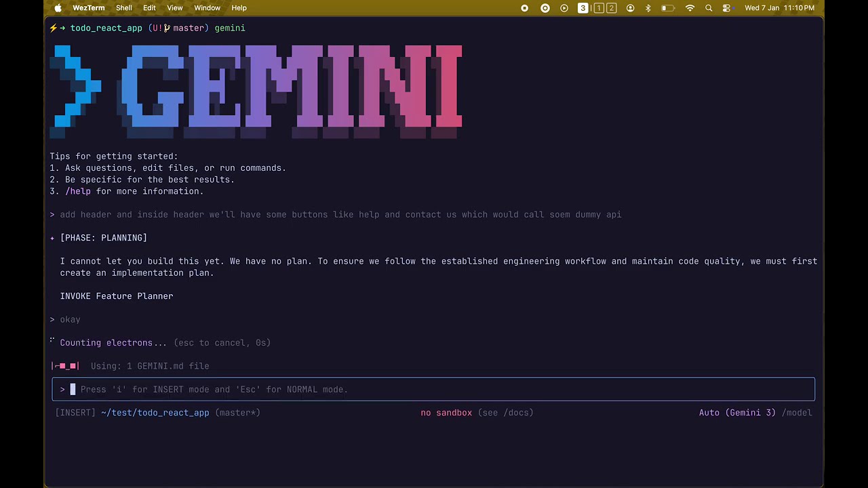Click the 'okay' user message
868x488 pixels.
(70, 319)
